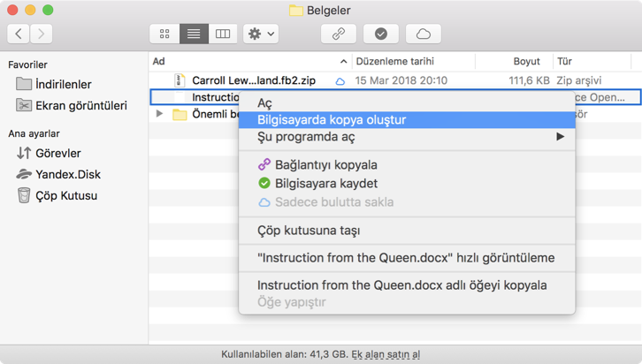Open the gear actions dropdown
Screen dimensions: 642x364
(261, 34)
